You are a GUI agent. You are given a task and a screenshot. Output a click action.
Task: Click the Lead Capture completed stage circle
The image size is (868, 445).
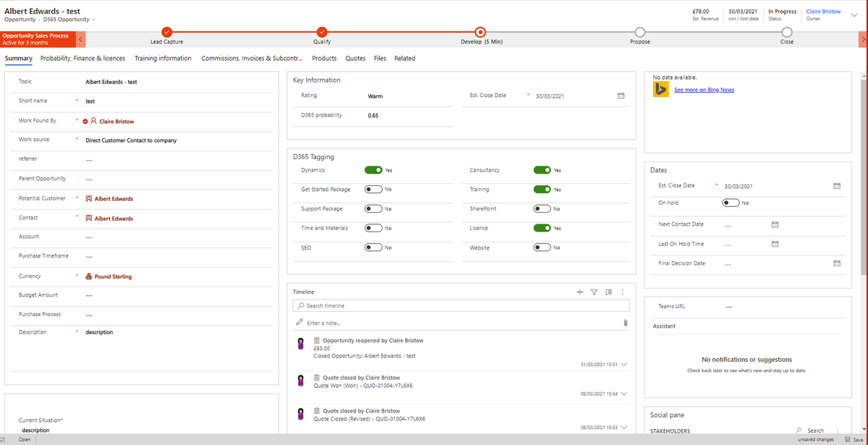[x=166, y=32]
